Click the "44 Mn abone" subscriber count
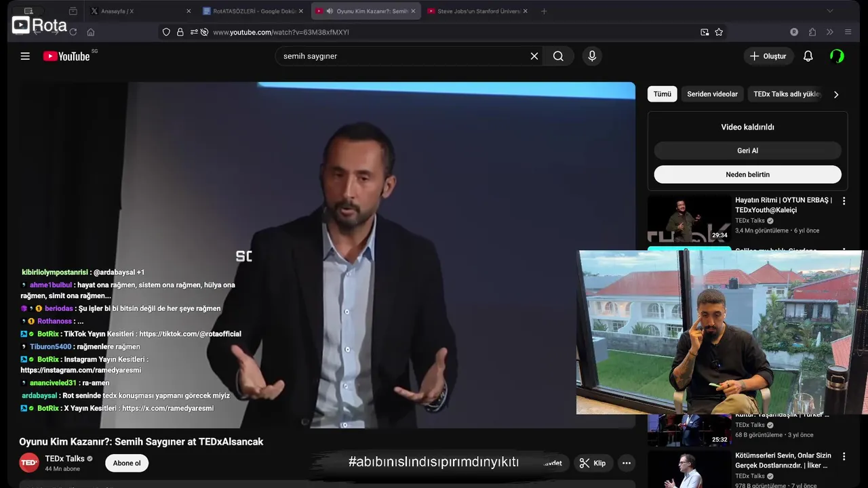Image resolution: width=868 pixels, height=488 pixels. [x=62, y=469]
